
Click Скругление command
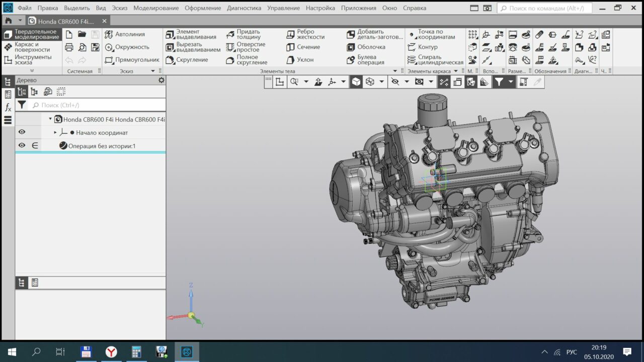187,60
